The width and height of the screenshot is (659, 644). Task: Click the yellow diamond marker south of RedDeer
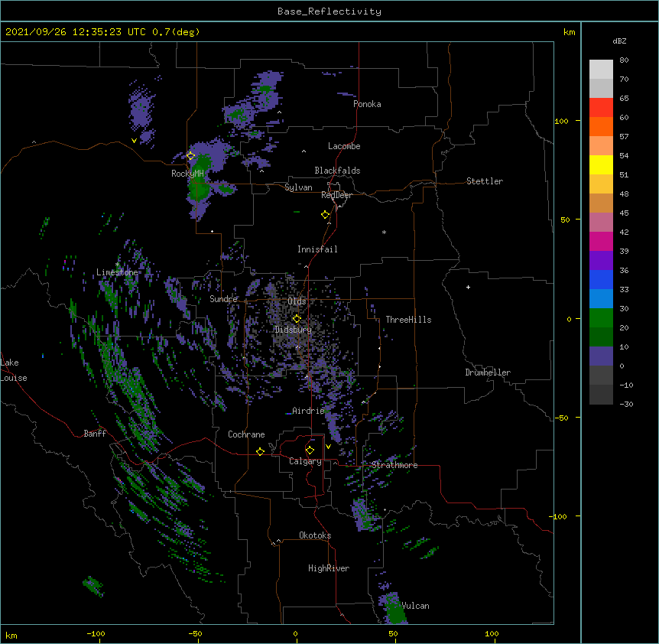coord(325,215)
